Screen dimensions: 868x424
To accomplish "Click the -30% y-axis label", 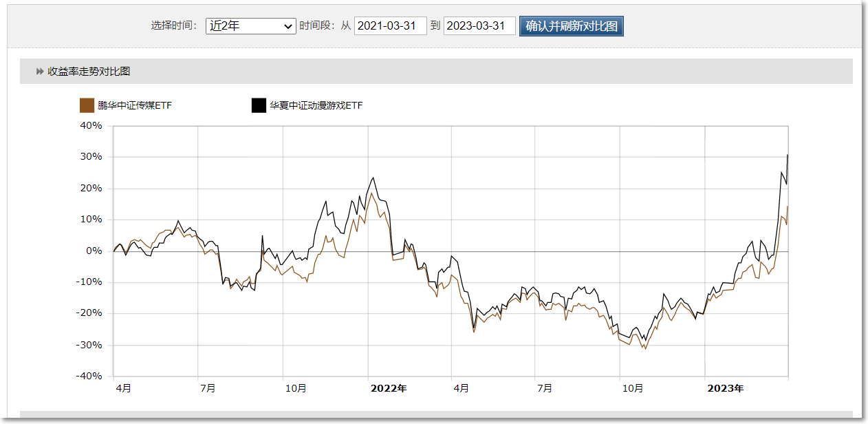I will click(x=89, y=345).
